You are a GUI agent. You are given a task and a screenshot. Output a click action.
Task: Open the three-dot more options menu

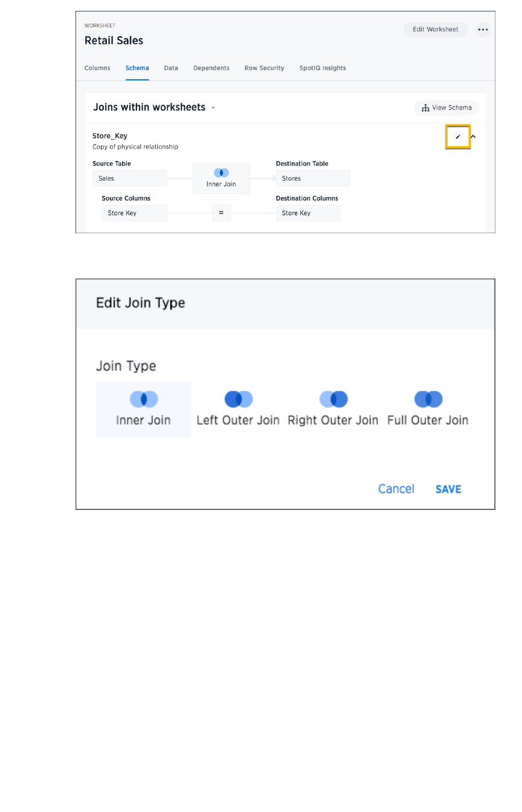pyautogui.click(x=483, y=30)
